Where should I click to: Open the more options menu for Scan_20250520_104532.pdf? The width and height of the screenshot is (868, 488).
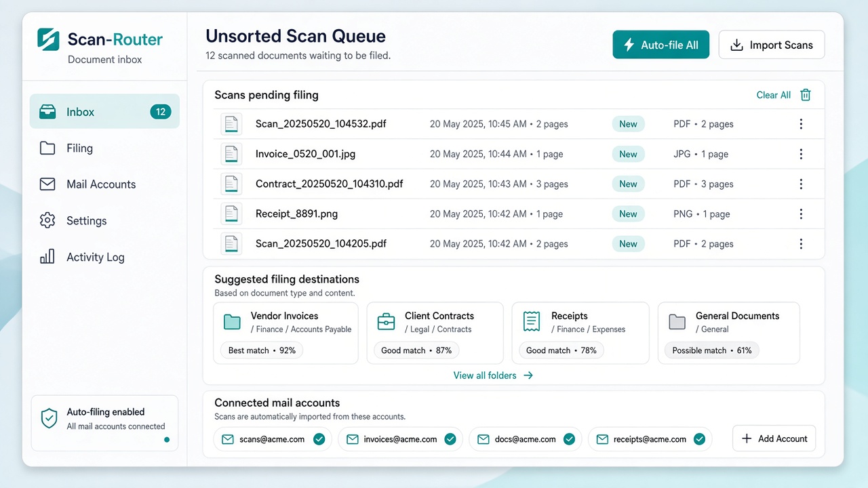tap(801, 124)
